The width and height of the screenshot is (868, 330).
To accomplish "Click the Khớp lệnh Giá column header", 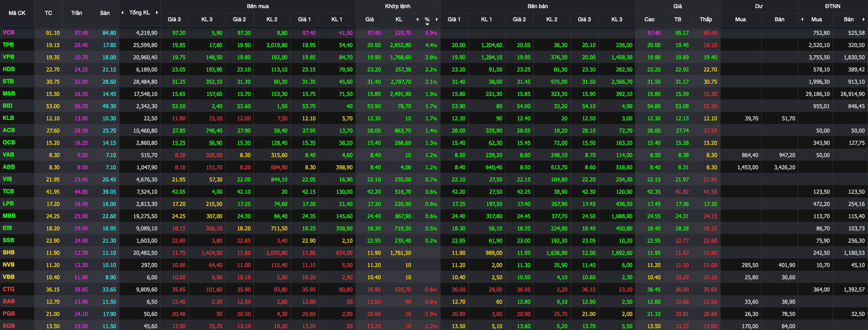I will tap(370, 19).
